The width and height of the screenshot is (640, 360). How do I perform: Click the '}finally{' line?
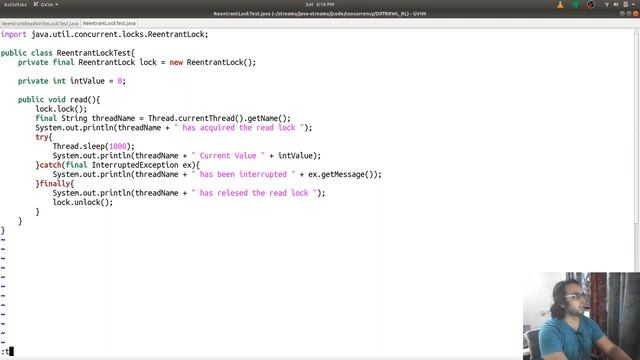pyautogui.click(x=55, y=184)
